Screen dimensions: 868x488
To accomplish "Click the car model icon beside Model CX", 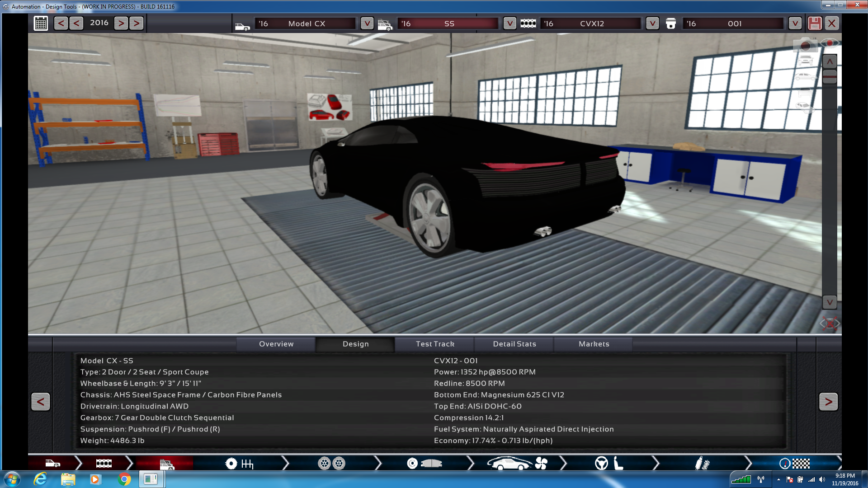I will (x=242, y=26).
